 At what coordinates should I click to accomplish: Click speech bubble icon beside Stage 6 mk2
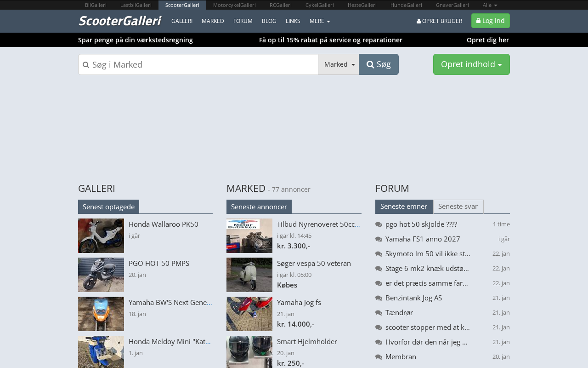pyautogui.click(x=379, y=269)
